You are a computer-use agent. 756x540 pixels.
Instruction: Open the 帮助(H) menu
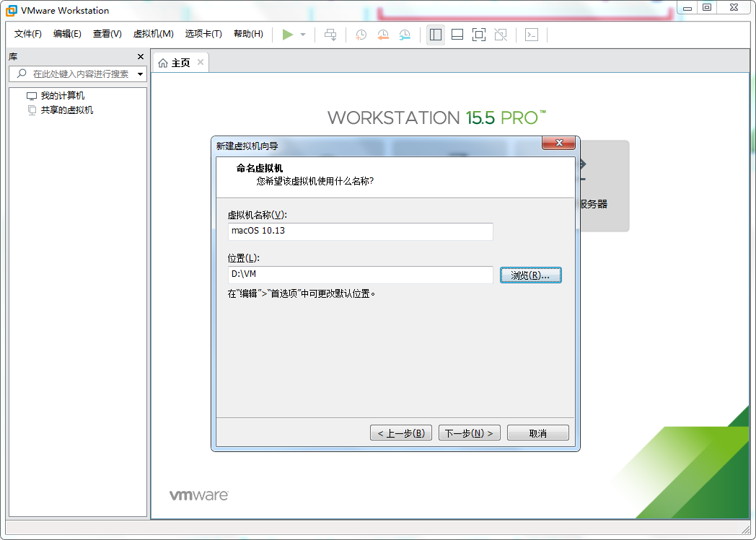coord(248,34)
